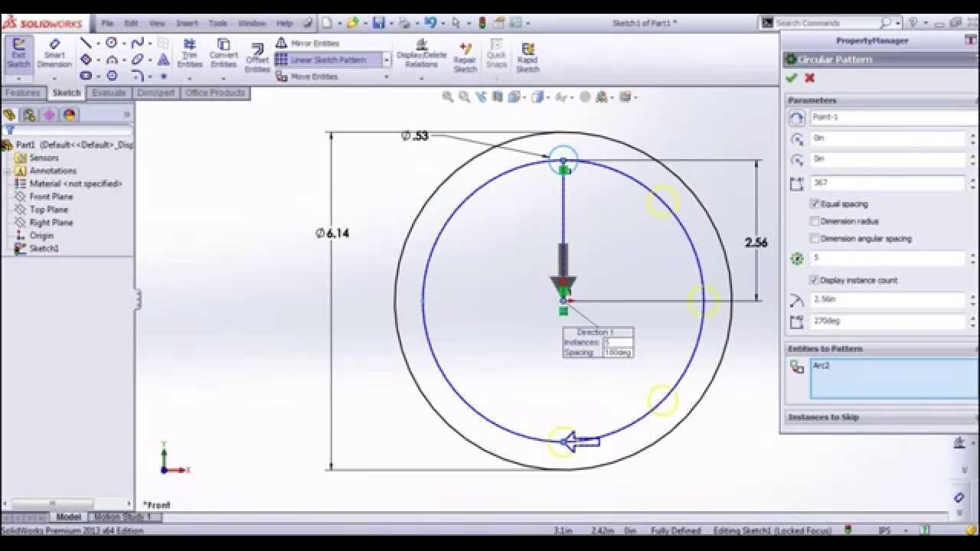Open the File menu
Screen dimensions: 980x551
[107, 23]
